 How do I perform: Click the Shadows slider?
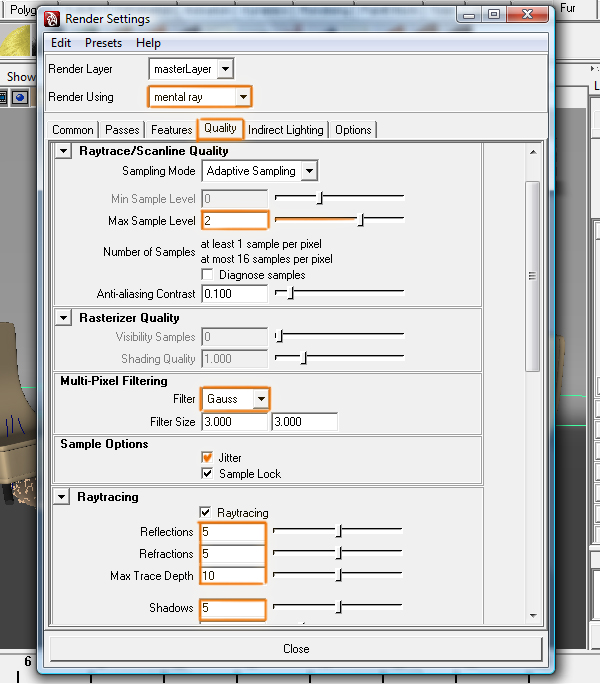337,607
